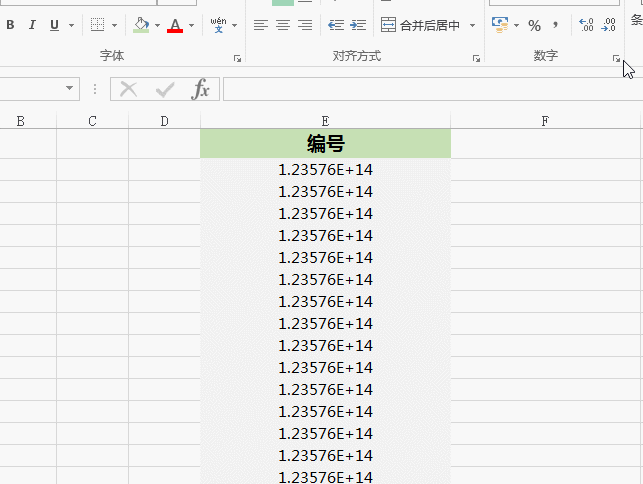This screenshot has height=484, width=643.
Task: Expand the Name Box dropdown
Action: (69, 88)
